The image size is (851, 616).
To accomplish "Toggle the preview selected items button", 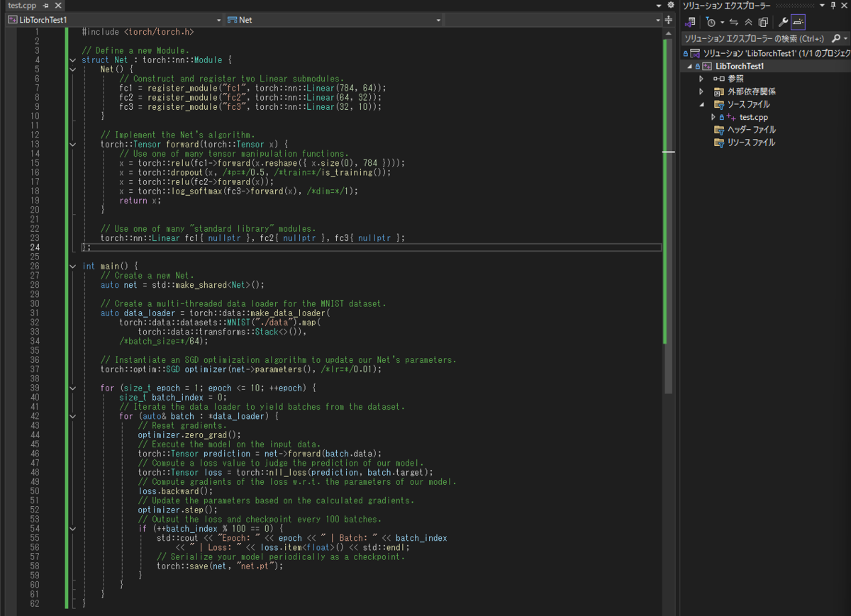I will point(798,22).
